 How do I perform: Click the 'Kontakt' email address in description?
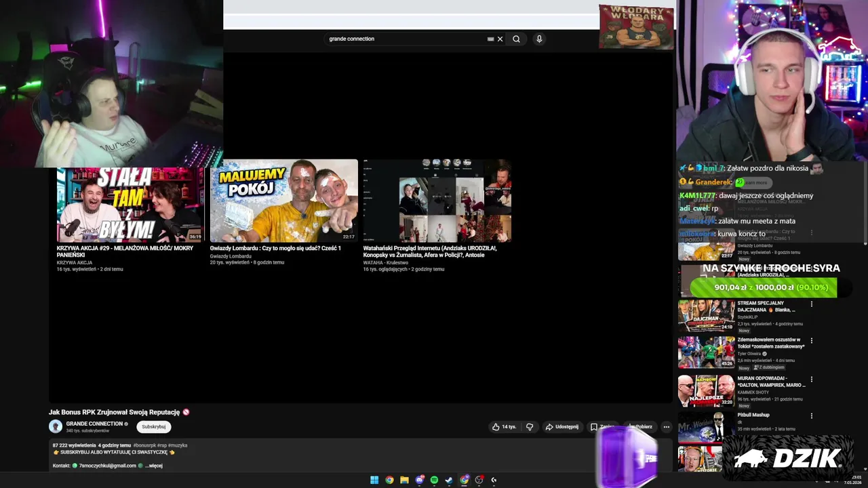pyautogui.click(x=108, y=466)
